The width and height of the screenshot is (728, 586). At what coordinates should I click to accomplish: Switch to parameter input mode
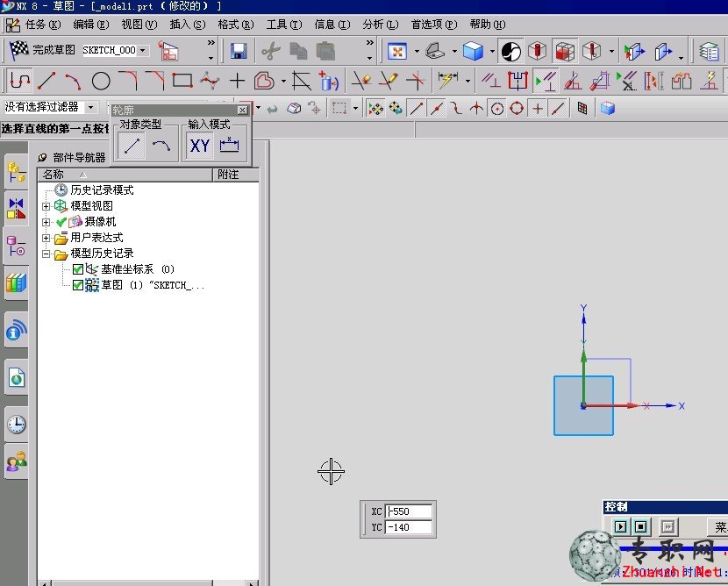coord(229,146)
